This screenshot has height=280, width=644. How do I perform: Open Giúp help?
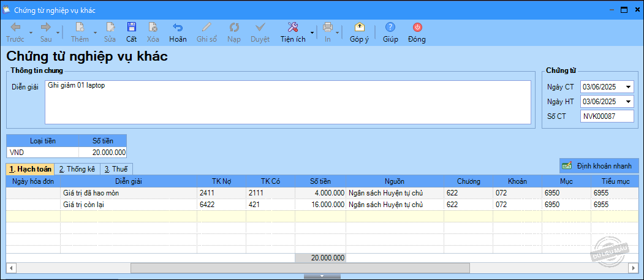[x=390, y=33]
